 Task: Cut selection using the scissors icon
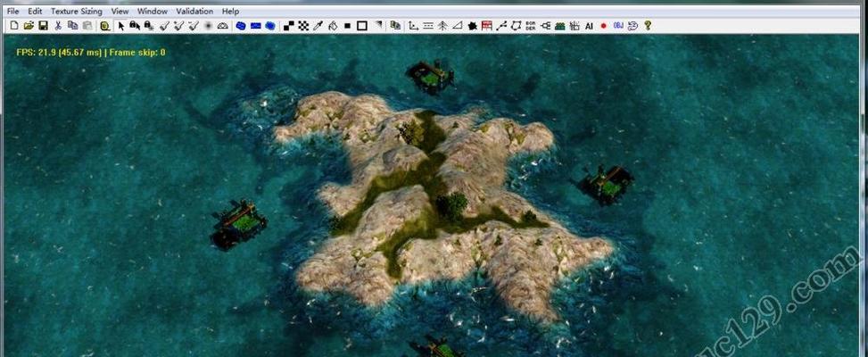[58, 26]
